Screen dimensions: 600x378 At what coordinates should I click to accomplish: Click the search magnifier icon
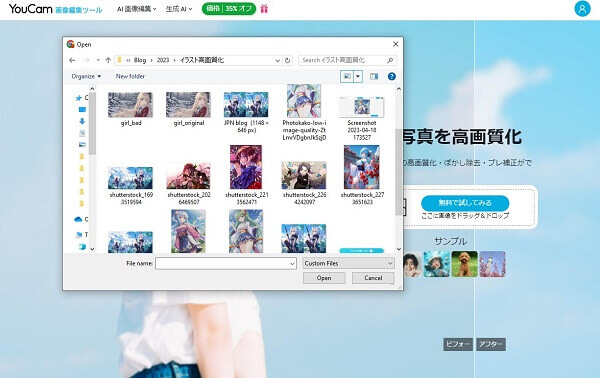[x=390, y=60]
